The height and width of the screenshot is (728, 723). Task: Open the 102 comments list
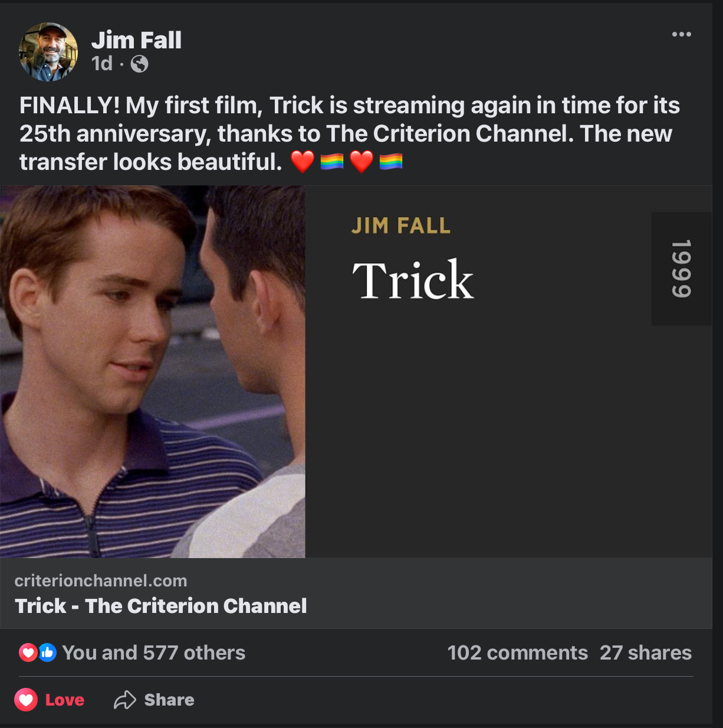(x=517, y=652)
